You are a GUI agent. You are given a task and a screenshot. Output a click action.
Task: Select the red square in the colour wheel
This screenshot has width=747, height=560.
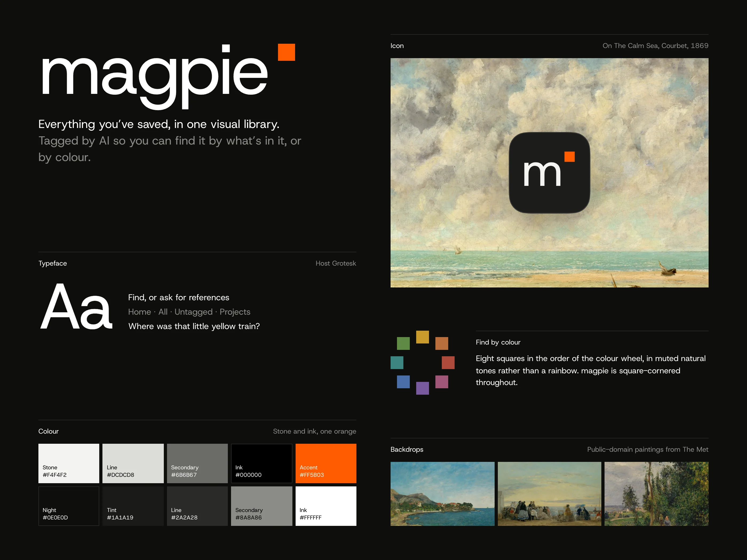[448, 362]
